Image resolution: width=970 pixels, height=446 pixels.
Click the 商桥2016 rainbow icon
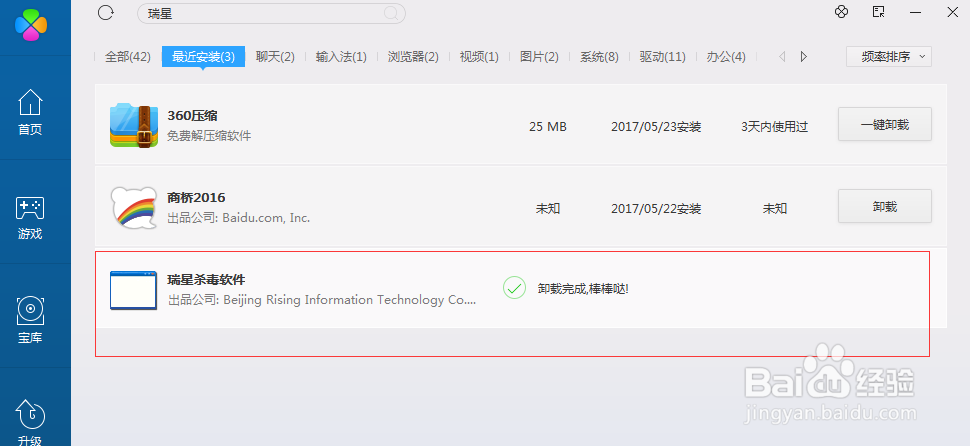[x=134, y=207]
